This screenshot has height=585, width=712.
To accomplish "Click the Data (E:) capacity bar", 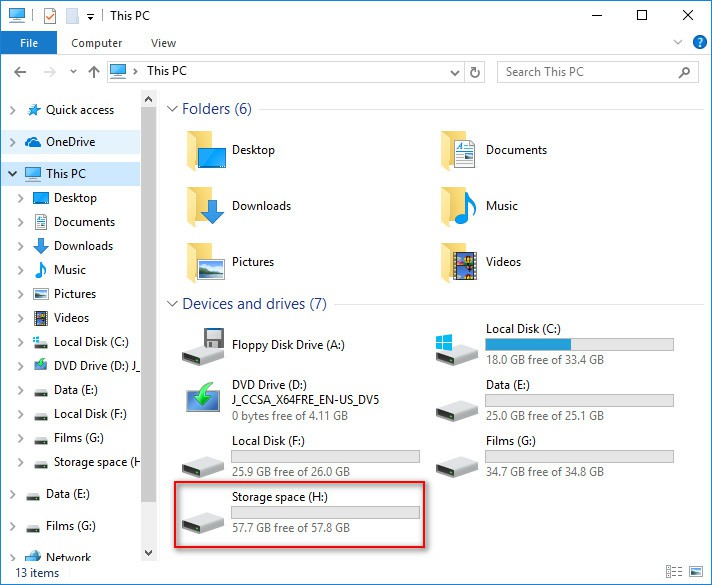I will [579, 401].
